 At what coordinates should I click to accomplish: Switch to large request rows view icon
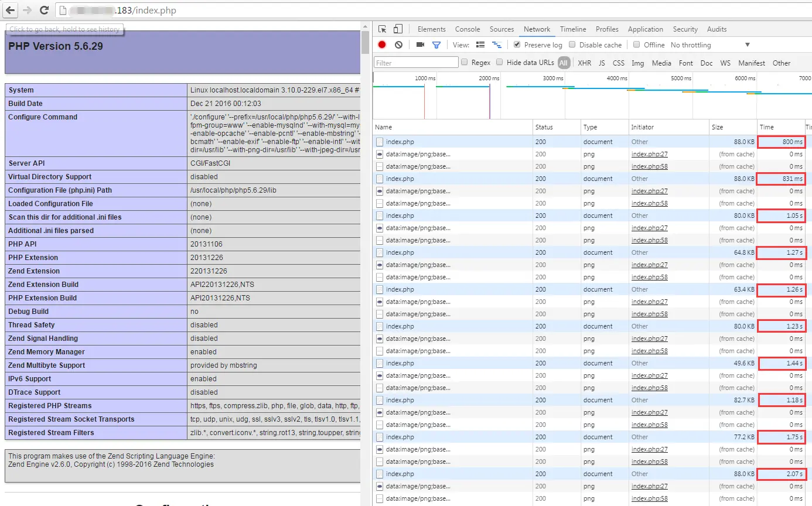point(480,45)
